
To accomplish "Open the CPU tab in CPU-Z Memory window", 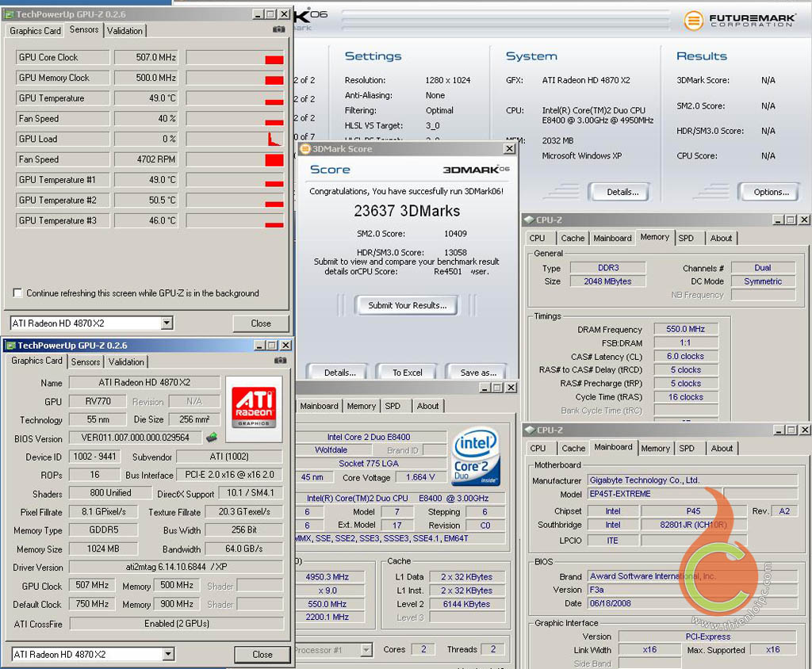I will click(537, 238).
